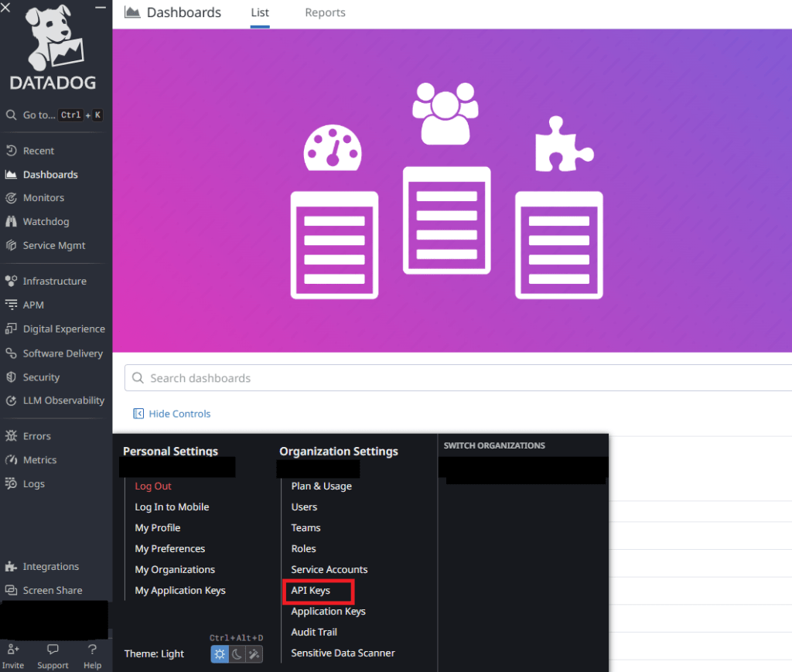This screenshot has width=792, height=672.
Task: Switch to the Reports tab
Action: (325, 13)
